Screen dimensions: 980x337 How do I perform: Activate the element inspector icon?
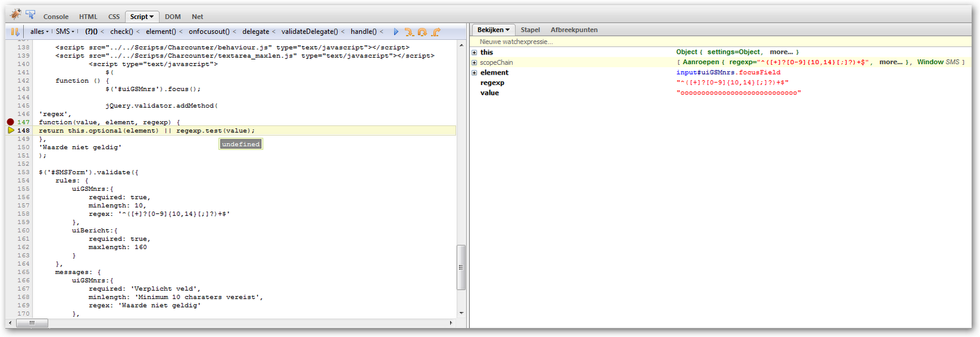point(31,15)
